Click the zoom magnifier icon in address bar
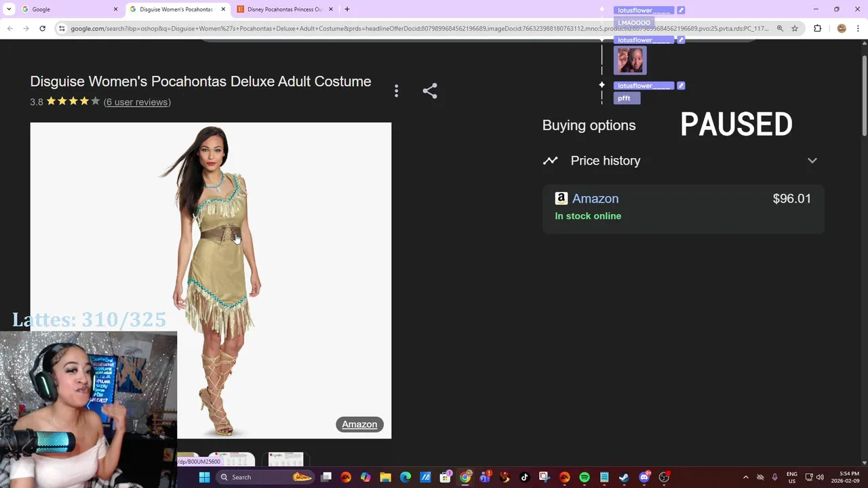This screenshot has height=488, width=868. [780, 28]
